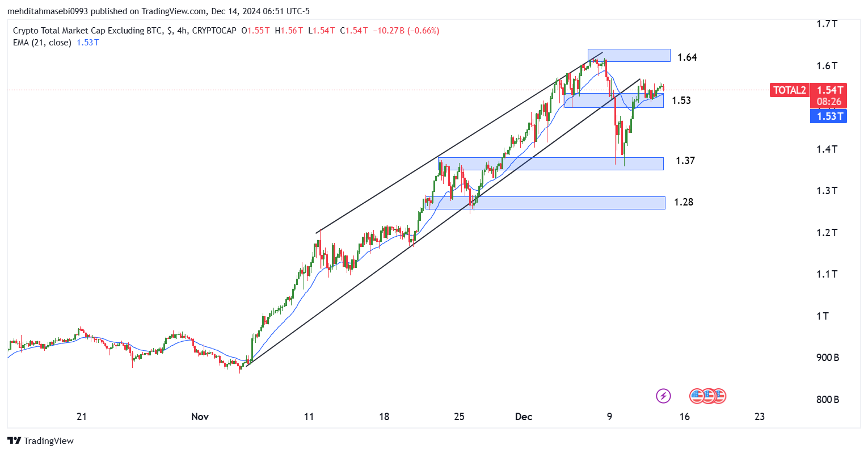Click the 08:26 bar countdown timer

coord(828,102)
